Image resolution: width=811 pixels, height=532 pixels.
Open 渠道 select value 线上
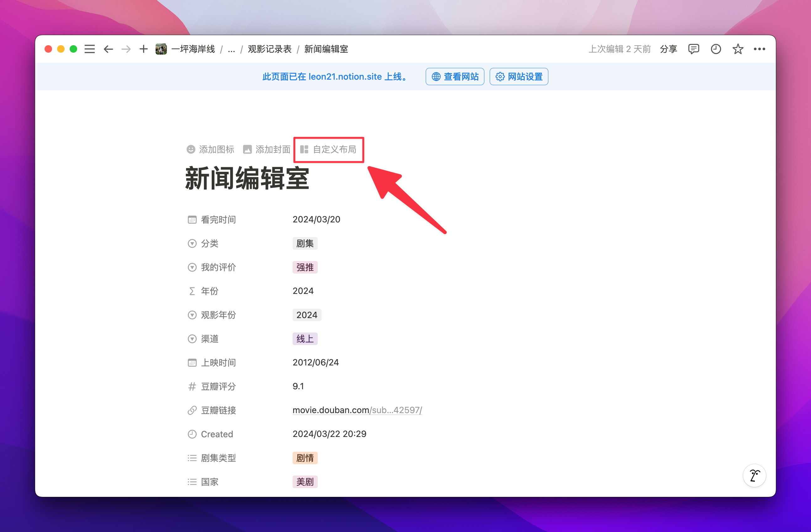(x=305, y=339)
